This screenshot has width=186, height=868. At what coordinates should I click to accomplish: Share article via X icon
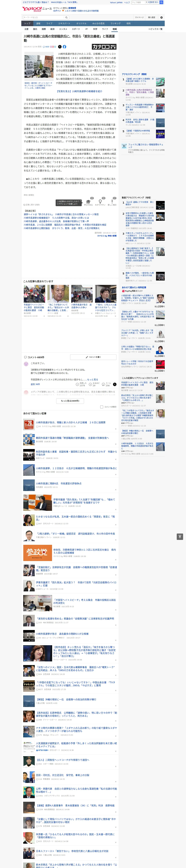tap(60, 47)
